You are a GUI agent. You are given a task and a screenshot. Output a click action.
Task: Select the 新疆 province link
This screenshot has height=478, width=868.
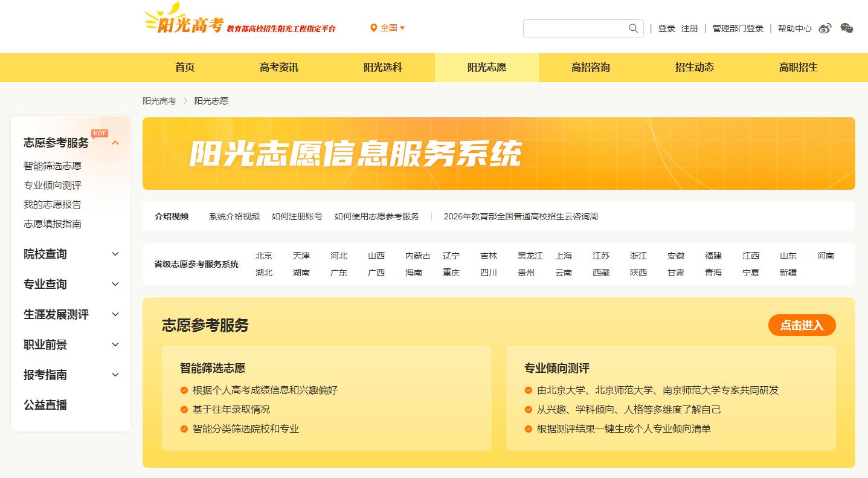(788, 273)
